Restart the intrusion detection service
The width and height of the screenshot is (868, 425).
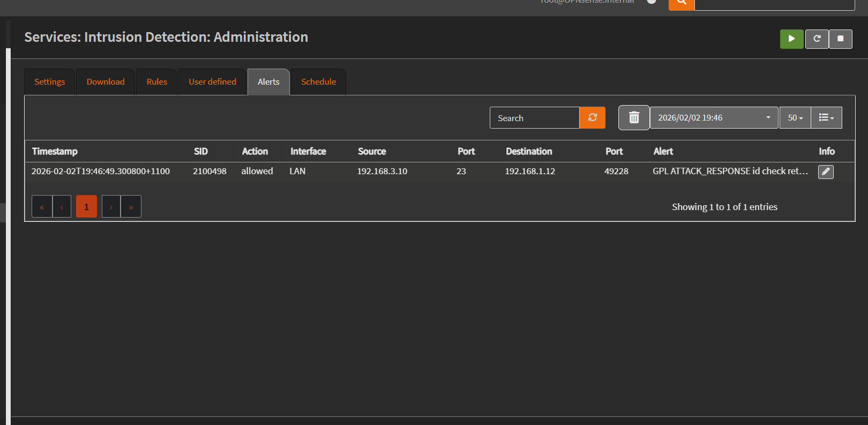coord(817,39)
